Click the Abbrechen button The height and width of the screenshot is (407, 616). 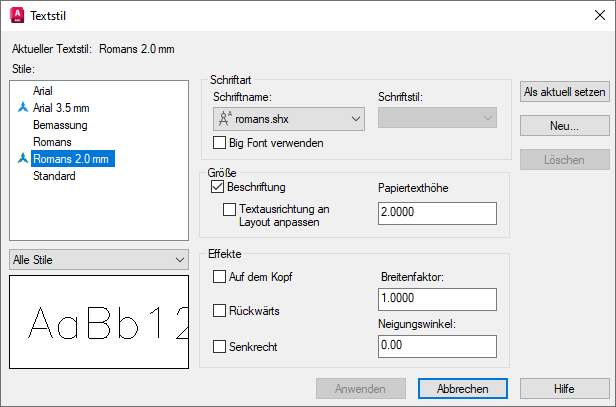click(463, 389)
